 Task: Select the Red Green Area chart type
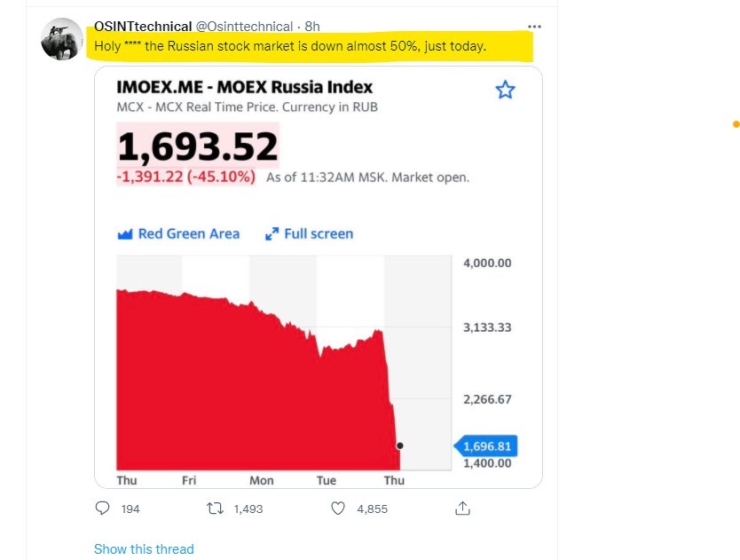click(x=179, y=233)
